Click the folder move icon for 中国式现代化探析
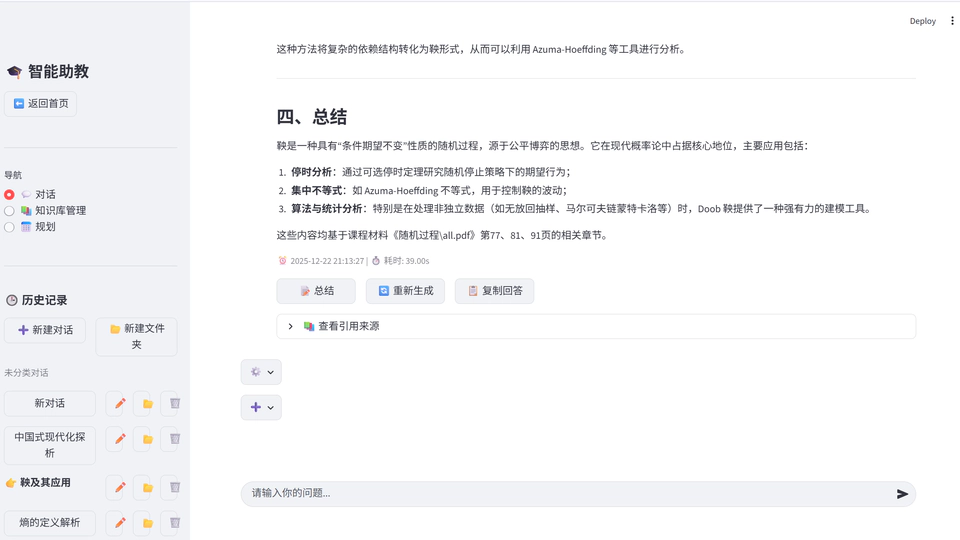The image size is (960, 540). [148, 439]
